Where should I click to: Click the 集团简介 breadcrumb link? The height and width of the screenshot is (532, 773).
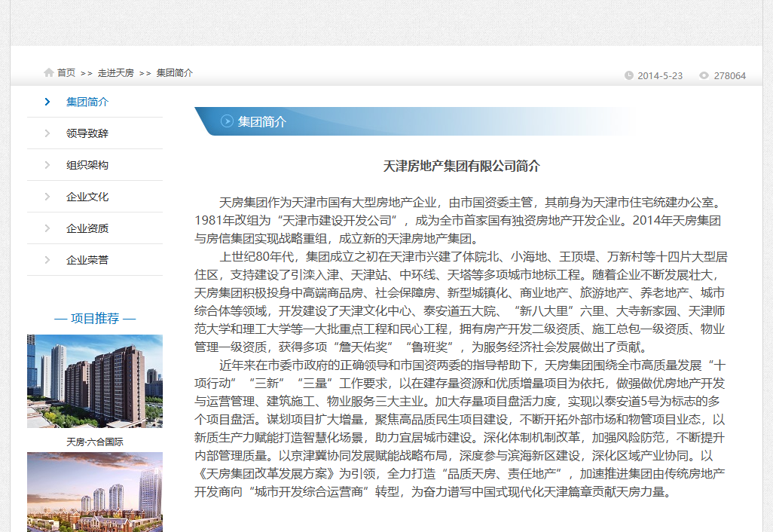point(175,73)
